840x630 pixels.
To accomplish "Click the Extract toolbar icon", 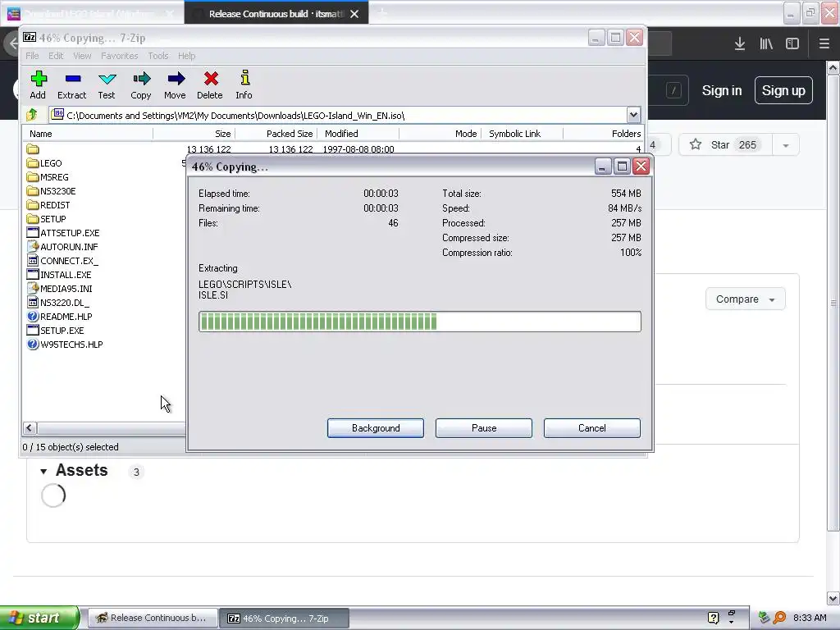I will tap(72, 84).
